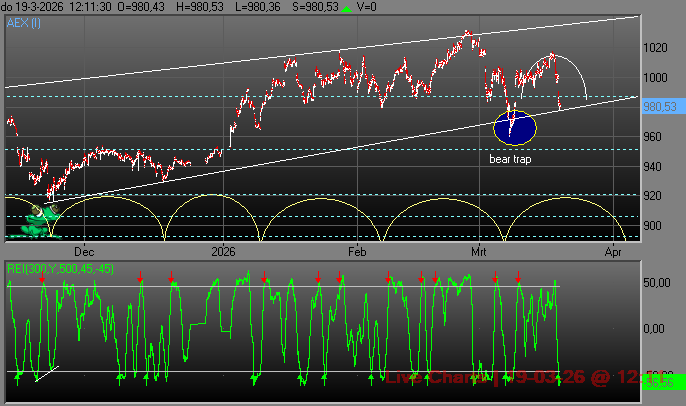Image resolution: width=686 pixels, height=406 pixels.
Task: Click the date "do 19-3-2026" in header
Action: [32, 7]
